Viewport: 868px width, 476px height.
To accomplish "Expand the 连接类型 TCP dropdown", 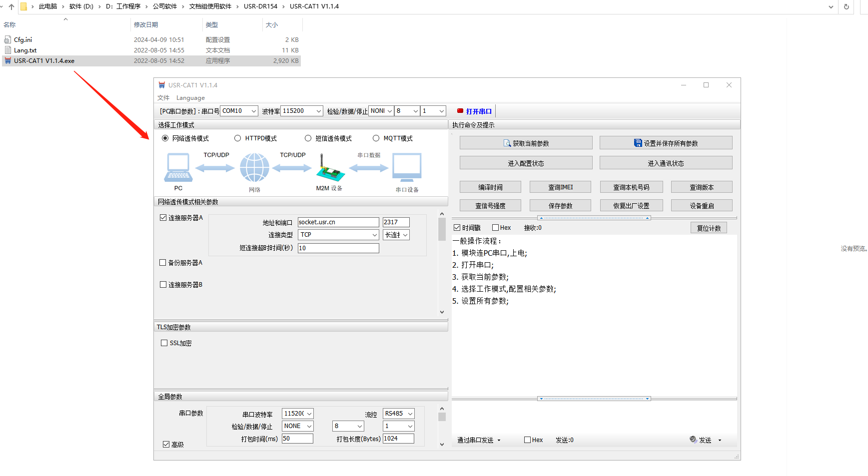I will [x=374, y=235].
